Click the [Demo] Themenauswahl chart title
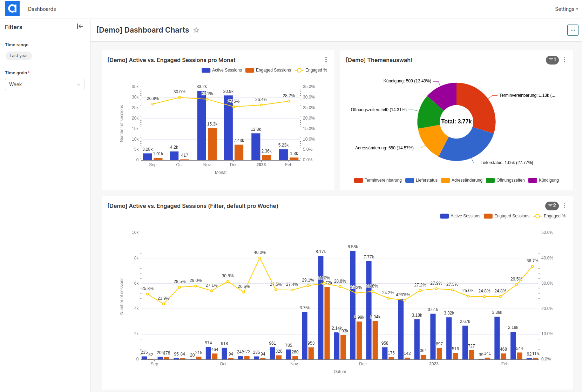The image size is (582, 392). pyautogui.click(x=379, y=60)
